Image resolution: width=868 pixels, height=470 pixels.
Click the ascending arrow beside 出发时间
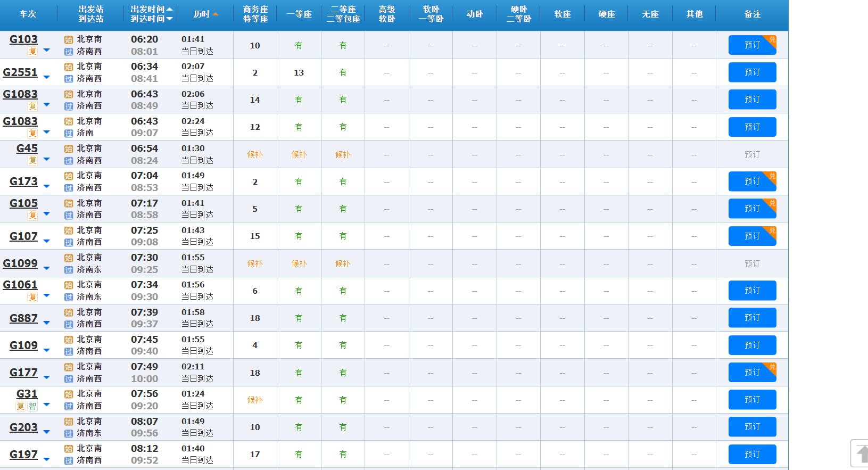[x=169, y=9]
